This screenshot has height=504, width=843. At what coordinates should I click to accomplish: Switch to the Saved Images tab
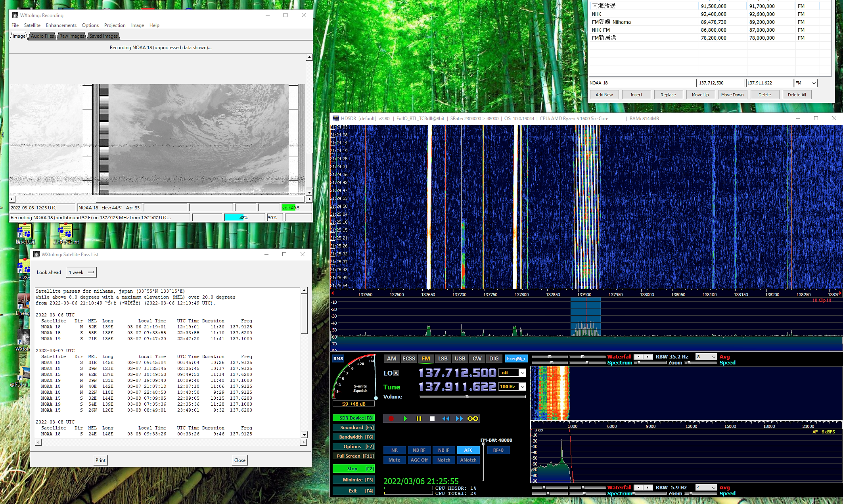(103, 36)
